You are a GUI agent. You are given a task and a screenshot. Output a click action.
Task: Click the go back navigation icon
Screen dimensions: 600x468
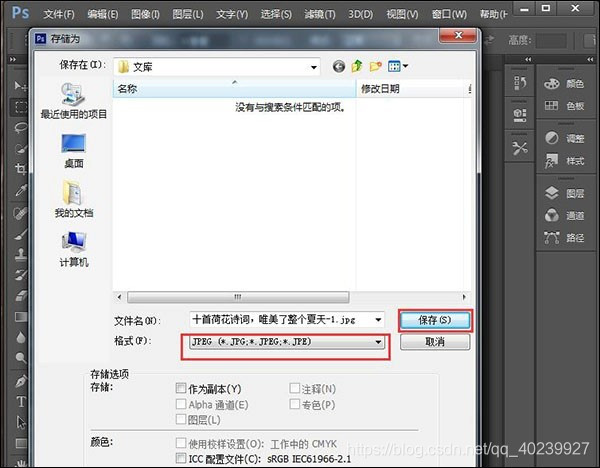pos(339,67)
